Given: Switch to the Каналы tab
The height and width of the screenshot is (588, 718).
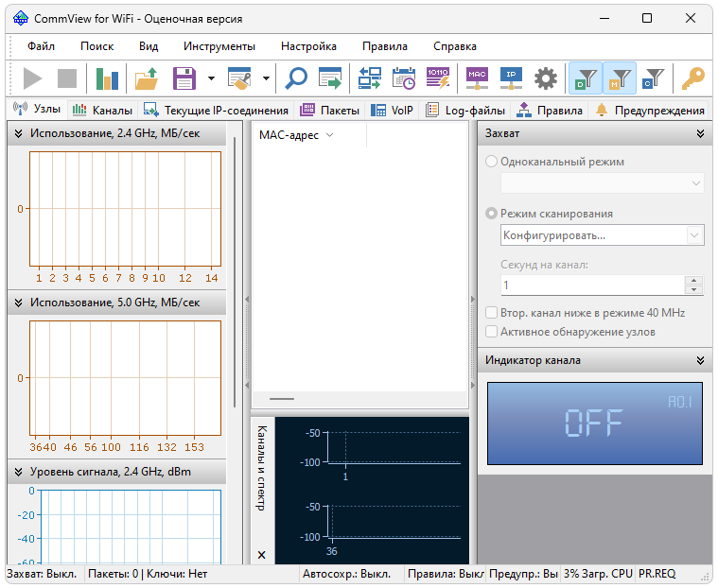Looking at the screenshot, I should click(103, 111).
